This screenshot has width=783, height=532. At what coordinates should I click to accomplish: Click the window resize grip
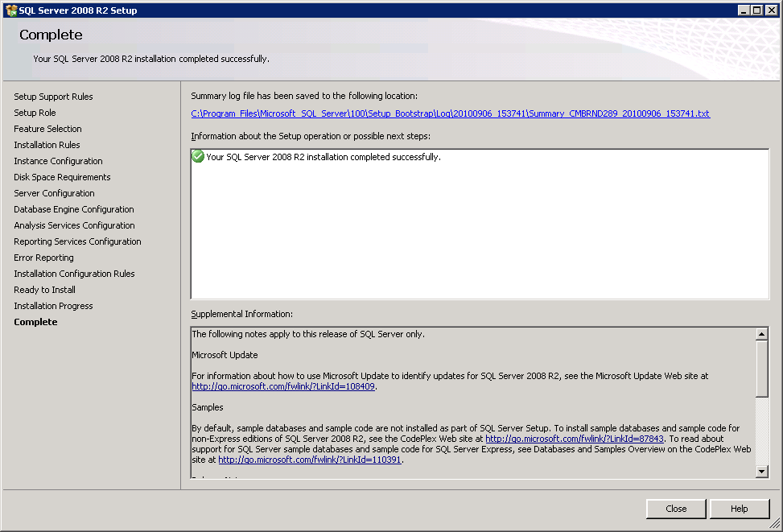click(774, 523)
